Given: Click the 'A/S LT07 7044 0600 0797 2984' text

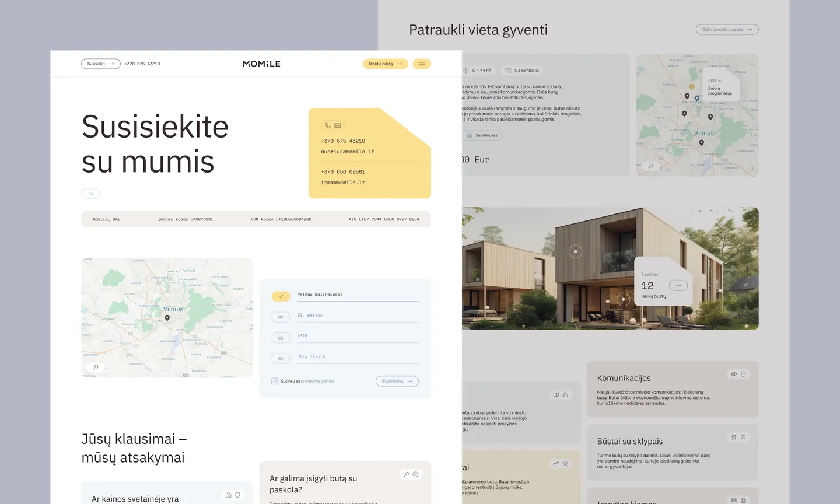Looking at the screenshot, I should click(384, 219).
